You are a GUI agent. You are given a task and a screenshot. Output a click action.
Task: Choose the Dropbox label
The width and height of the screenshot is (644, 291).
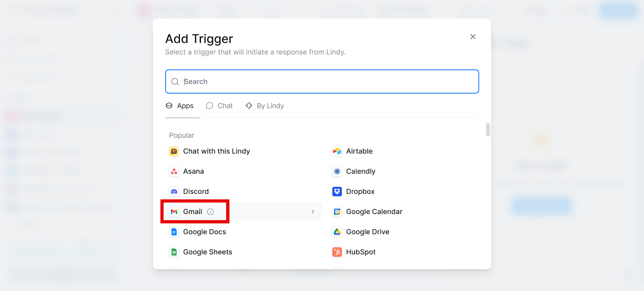click(x=360, y=191)
